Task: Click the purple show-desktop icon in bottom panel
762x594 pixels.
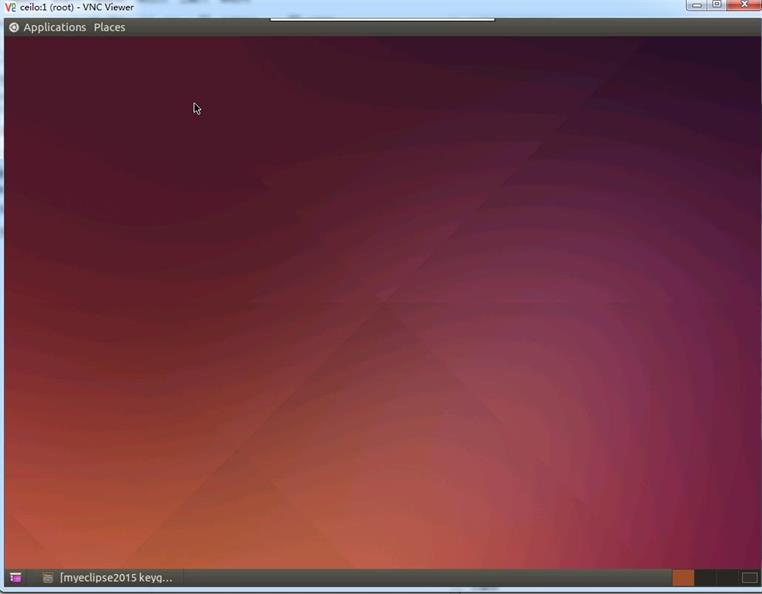Action: (x=16, y=577)
